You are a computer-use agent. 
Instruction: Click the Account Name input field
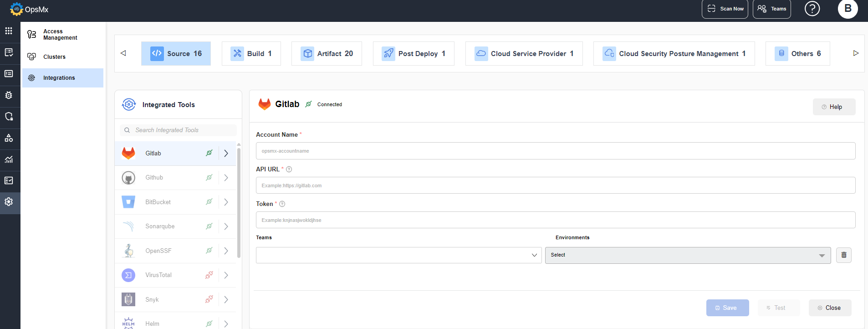(555, 151)
